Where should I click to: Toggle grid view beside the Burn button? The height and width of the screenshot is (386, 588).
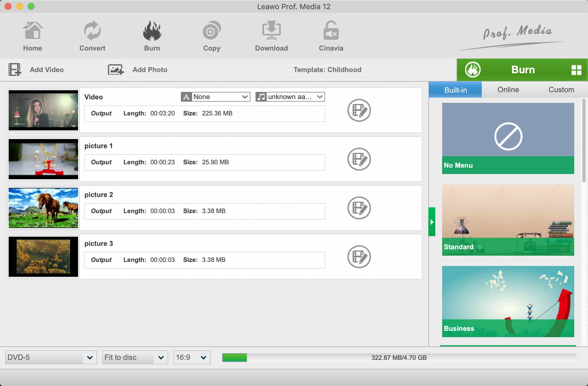click(x=576, y=70)
